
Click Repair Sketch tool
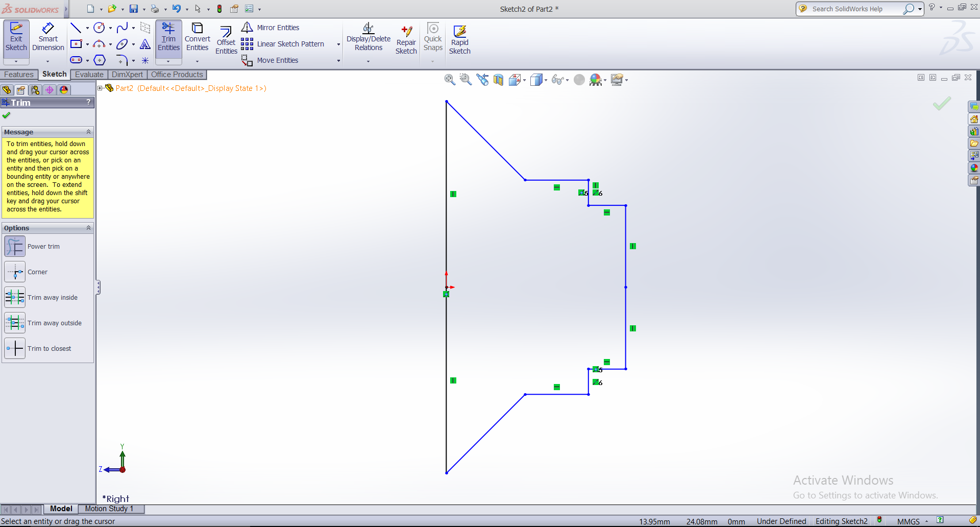click(x=406, y=40)
